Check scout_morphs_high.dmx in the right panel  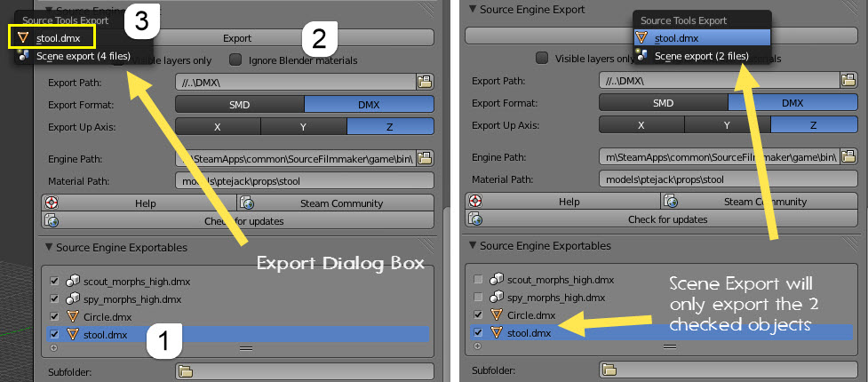click(478, 280)
